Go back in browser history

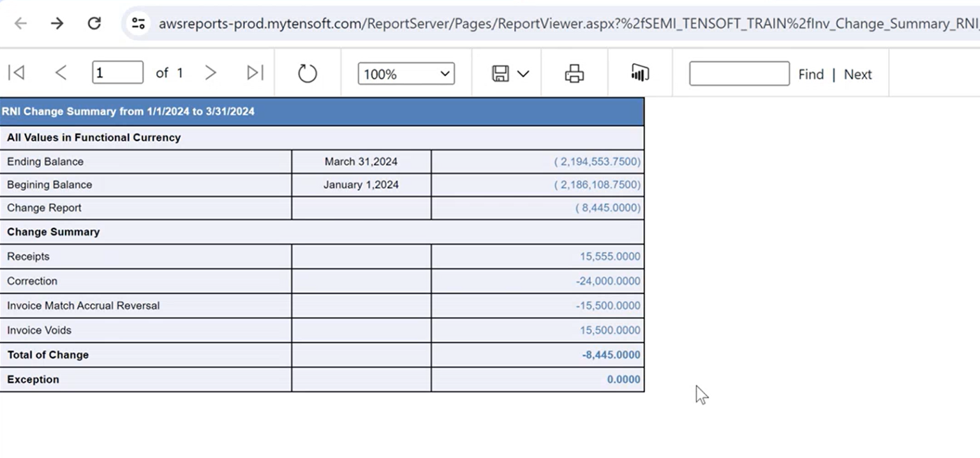click(x=20, y=23)
